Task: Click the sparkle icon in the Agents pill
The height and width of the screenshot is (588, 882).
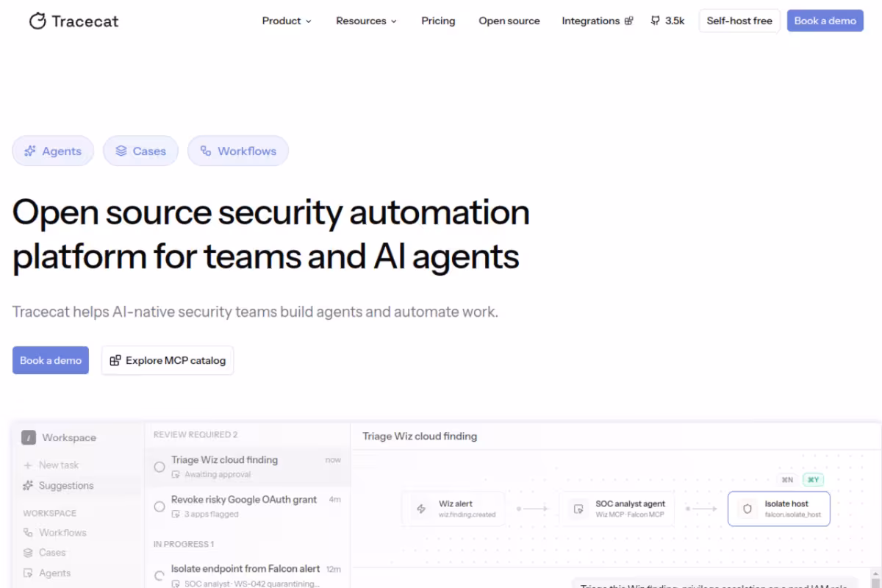Action: [30, 151]
